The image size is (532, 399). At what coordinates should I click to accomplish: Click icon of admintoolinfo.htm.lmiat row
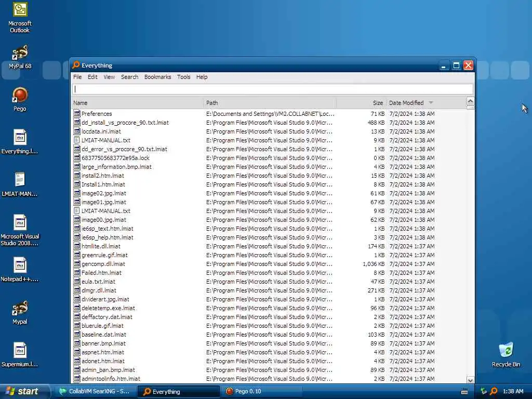pos(77,378)
